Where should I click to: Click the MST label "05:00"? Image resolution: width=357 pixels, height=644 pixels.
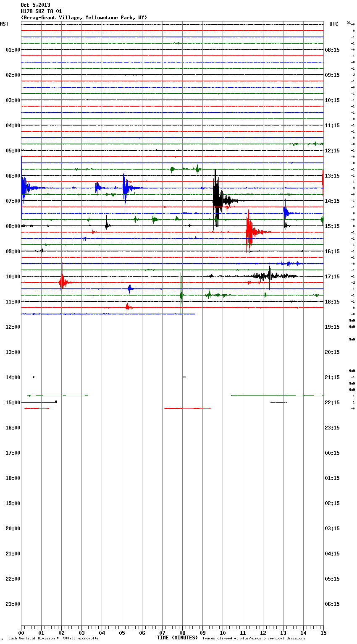(13, 151)
